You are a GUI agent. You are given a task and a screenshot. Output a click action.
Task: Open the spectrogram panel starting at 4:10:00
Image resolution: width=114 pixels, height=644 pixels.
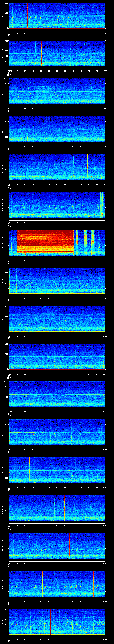[x=57, y=356]
